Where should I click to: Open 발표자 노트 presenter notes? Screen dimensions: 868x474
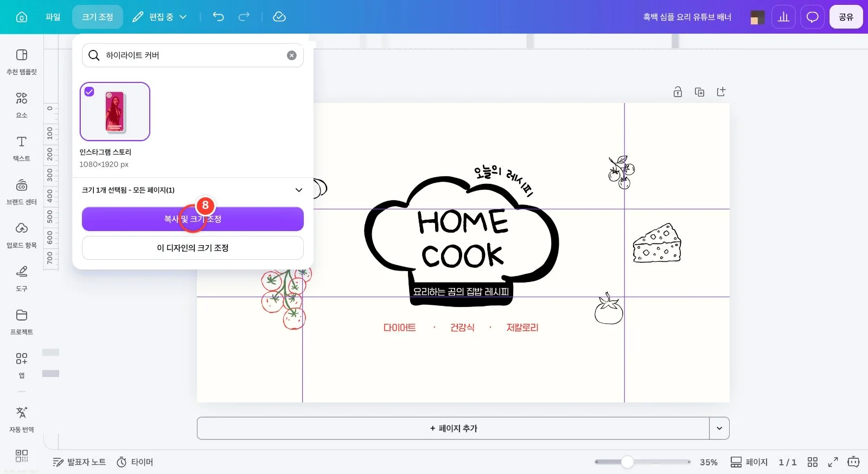[x=79, y=462]
